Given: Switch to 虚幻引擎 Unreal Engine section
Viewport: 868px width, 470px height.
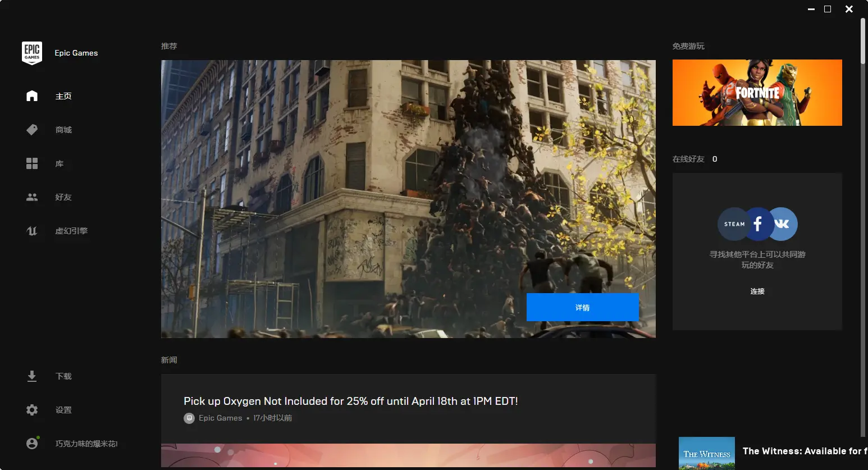Looking at the screenshot, I should tap(71, 231).
